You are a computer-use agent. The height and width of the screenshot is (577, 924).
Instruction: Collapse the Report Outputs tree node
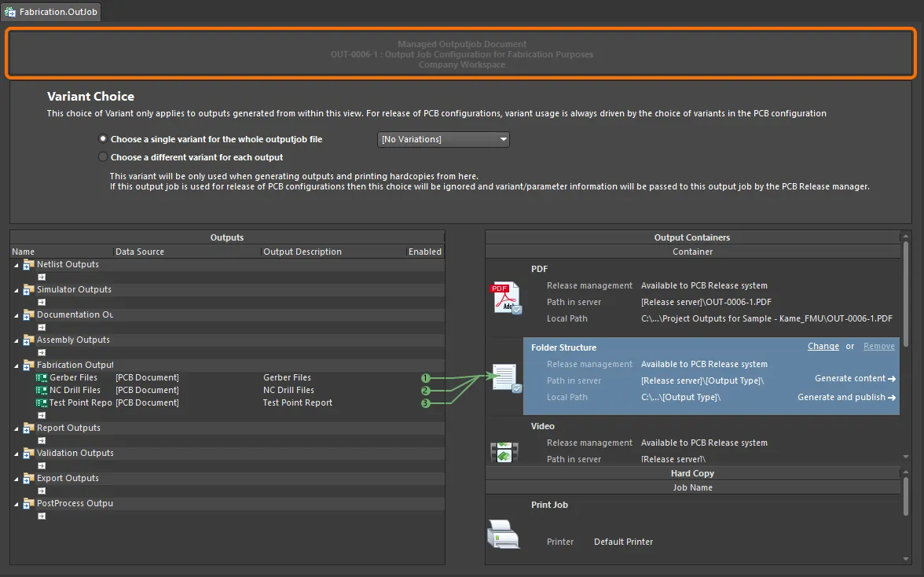16,428
